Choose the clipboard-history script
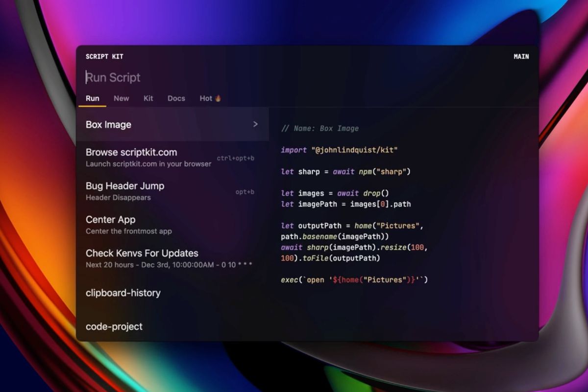 coord(123,293)
